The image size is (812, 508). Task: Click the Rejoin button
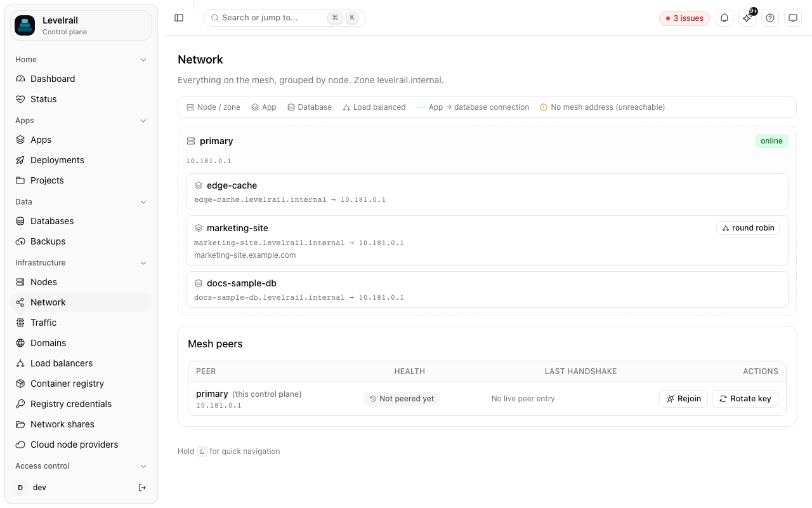pyautogui.click(x=683, y=399)
